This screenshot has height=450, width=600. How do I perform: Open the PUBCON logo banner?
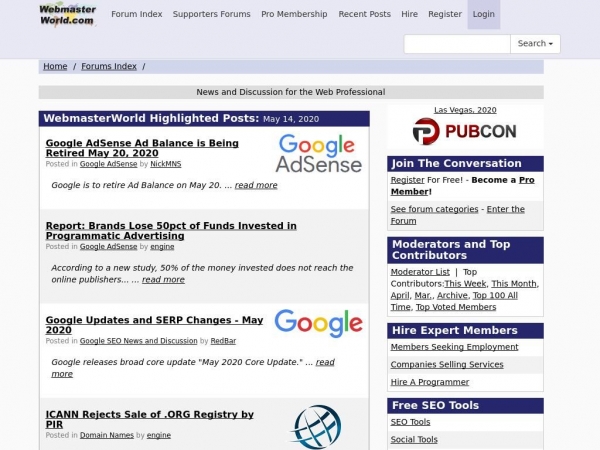coord(465,131)
